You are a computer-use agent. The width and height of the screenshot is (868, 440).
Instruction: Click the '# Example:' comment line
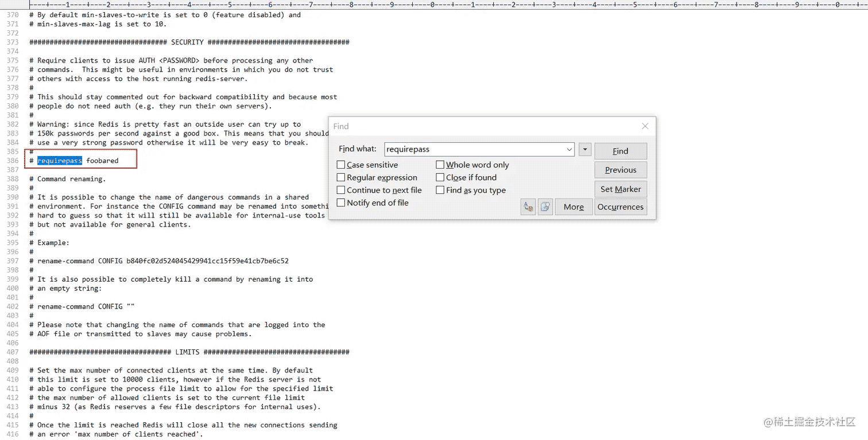(x=49, y=243)
